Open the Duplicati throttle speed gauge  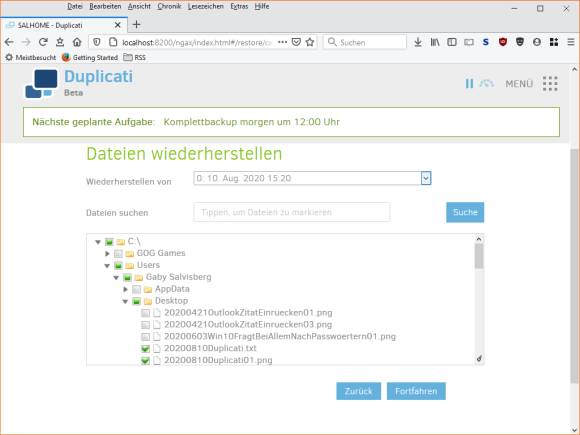coord(486,84)
